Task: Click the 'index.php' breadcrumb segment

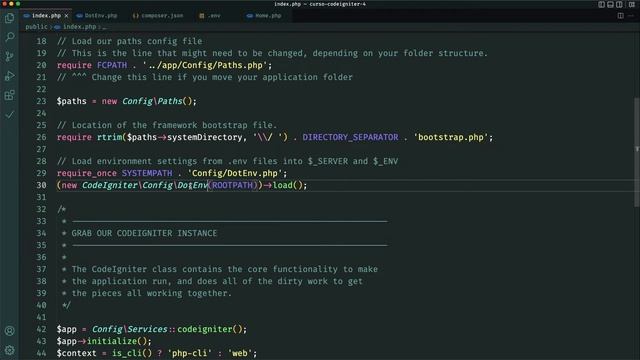Action: click(x=79, y=27)
